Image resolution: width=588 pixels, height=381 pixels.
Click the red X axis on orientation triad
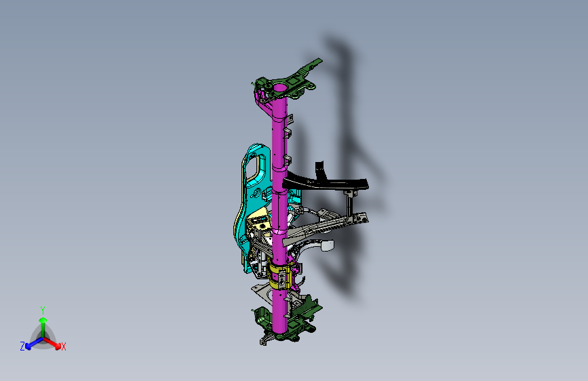point(54,343)
